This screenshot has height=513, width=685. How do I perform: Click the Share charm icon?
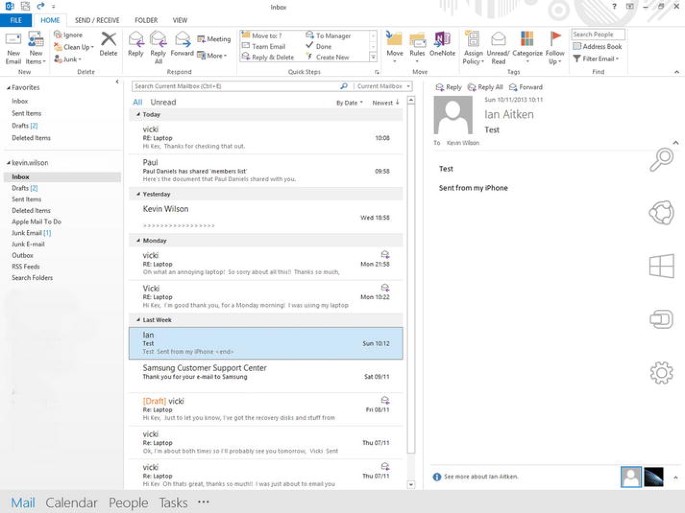click(661, 212)
